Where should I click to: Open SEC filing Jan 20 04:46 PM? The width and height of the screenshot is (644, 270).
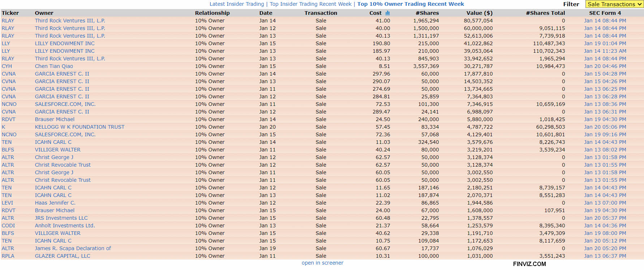point(605,66)
